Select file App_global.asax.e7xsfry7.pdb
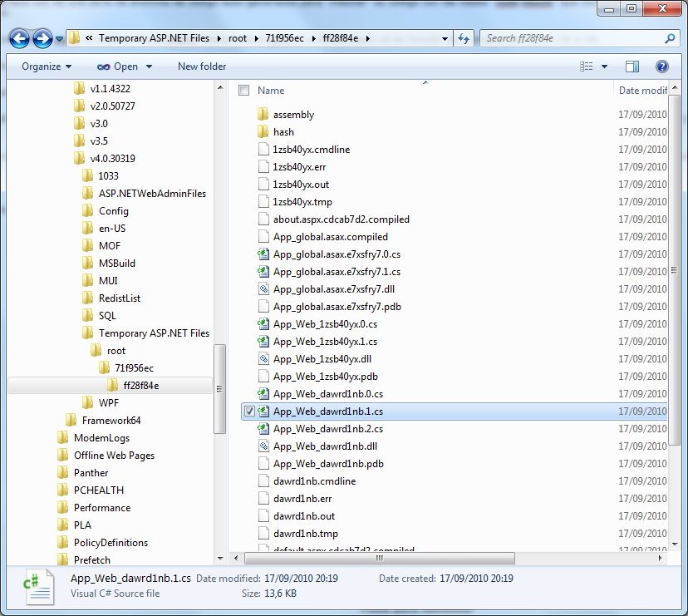Image resolution: width=688 pixels, height=616 pixels. tap(337, 307)
